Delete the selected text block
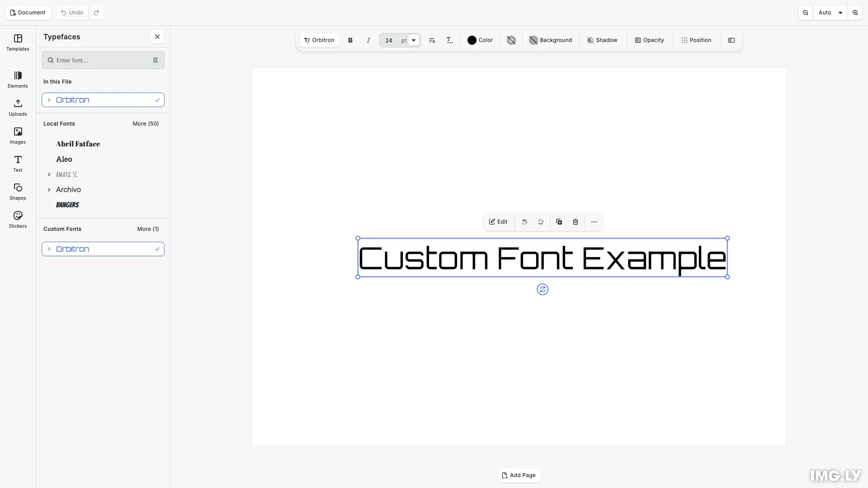Image resolution: width=868 pixels, height=488 pixels. (576, 222)
